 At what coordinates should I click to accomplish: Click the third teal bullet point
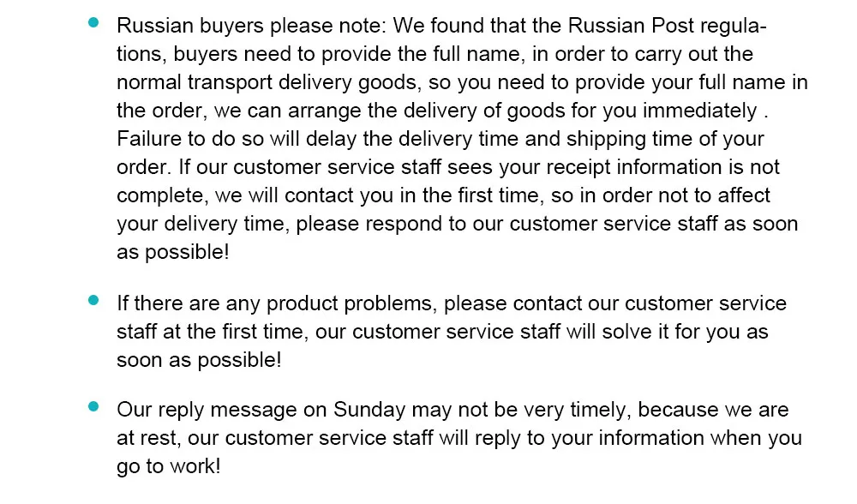pyautogui.click(x=93, y=406)
